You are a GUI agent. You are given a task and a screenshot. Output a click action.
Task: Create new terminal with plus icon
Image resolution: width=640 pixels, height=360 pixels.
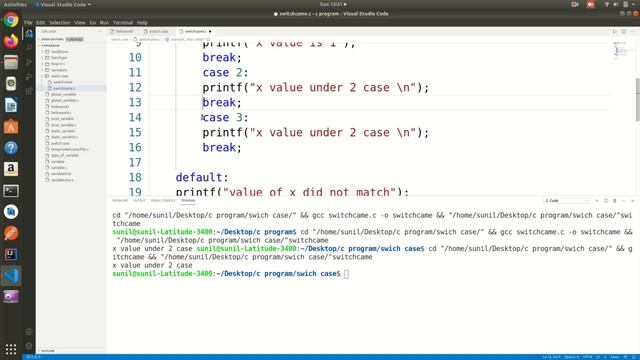coord(597,201)
